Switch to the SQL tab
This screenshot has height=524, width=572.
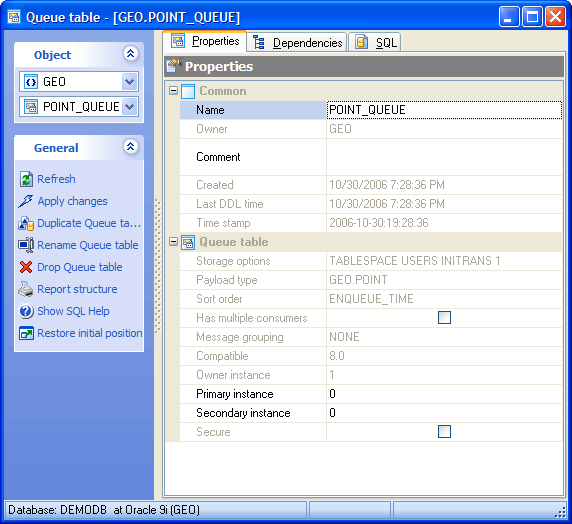(x=376, y=43)
